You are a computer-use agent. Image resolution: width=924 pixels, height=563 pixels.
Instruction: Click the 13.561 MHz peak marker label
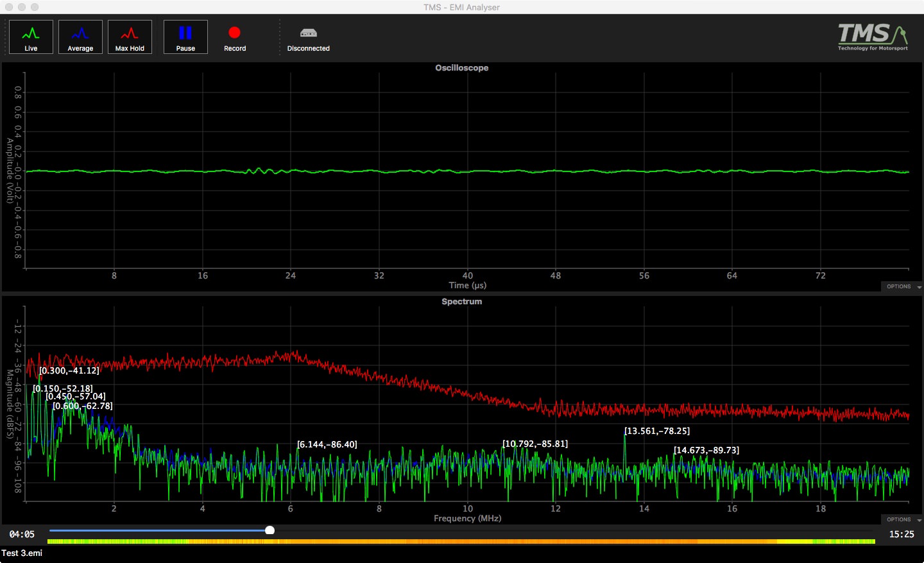[656, 431]
